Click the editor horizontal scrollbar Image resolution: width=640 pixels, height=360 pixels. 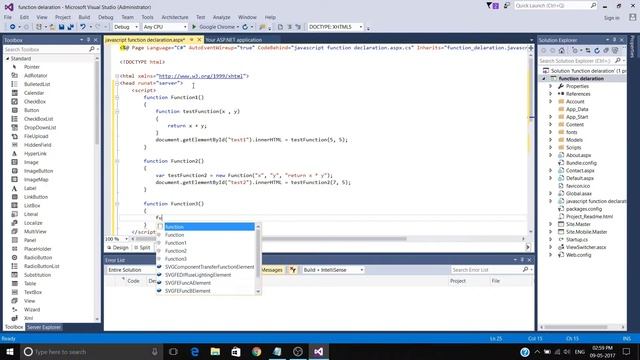(328, 239)
